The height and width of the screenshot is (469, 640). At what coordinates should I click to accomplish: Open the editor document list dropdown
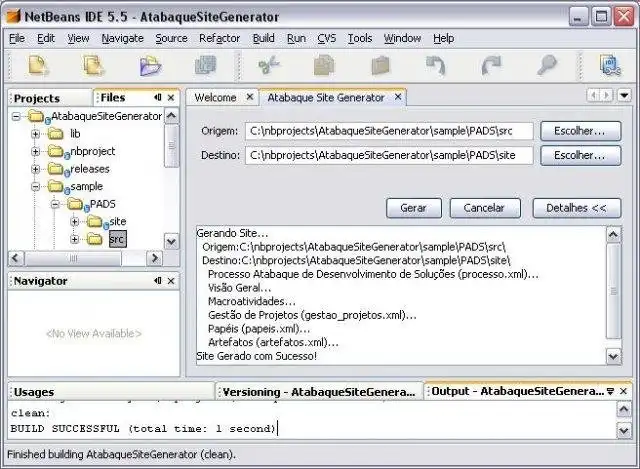624,96
